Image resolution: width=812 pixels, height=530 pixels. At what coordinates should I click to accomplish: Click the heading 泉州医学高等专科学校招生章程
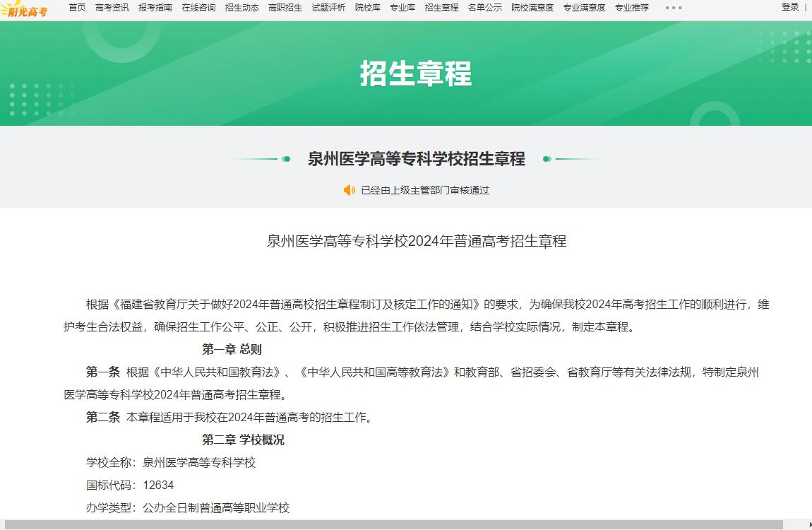(417, 158)
